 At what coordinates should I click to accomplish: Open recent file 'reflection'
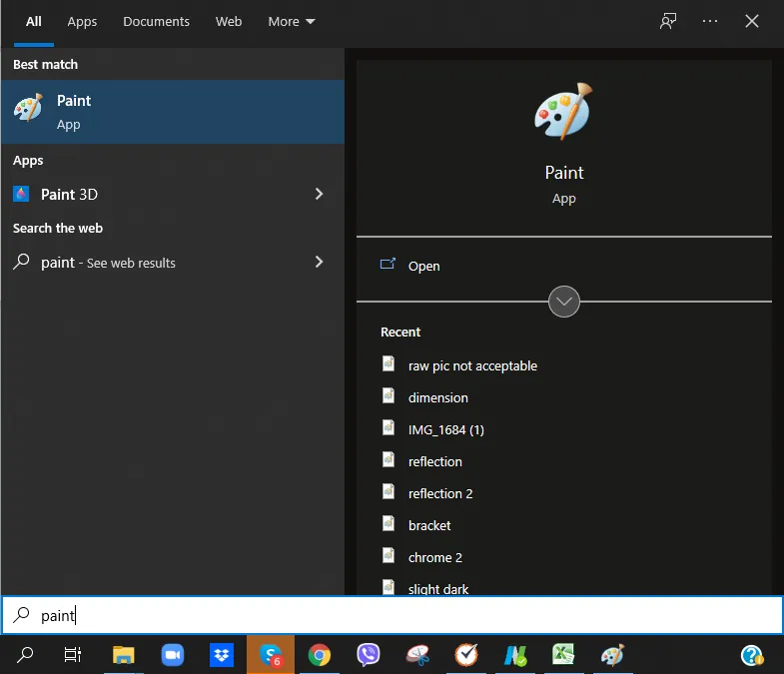tap(435, 461)
